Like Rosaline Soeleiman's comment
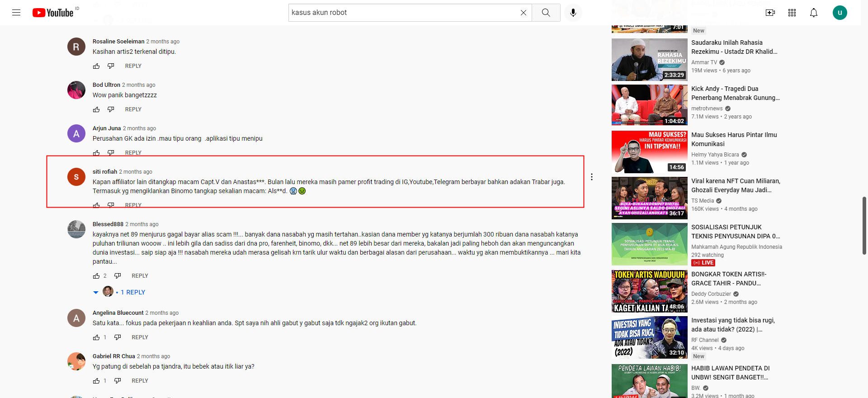 click(x=96, y=66)
